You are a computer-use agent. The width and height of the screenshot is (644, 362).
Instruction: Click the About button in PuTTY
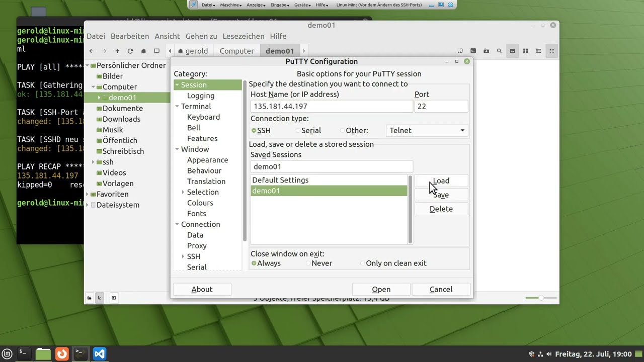[x=202, y=289]
